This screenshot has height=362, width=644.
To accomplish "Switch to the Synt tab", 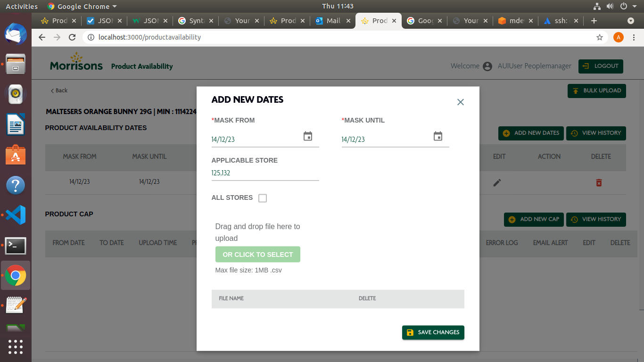I will (x=196, y=21).
